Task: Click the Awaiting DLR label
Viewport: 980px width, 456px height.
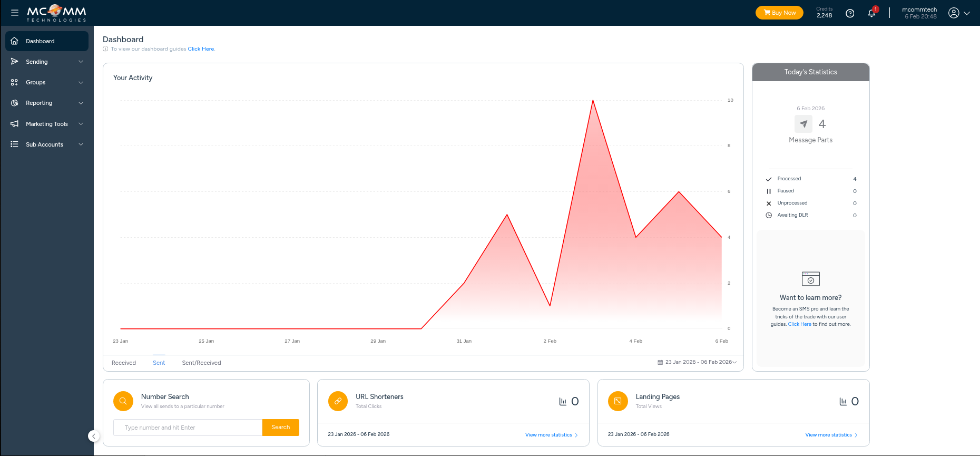Action: (x=792, y=215)
